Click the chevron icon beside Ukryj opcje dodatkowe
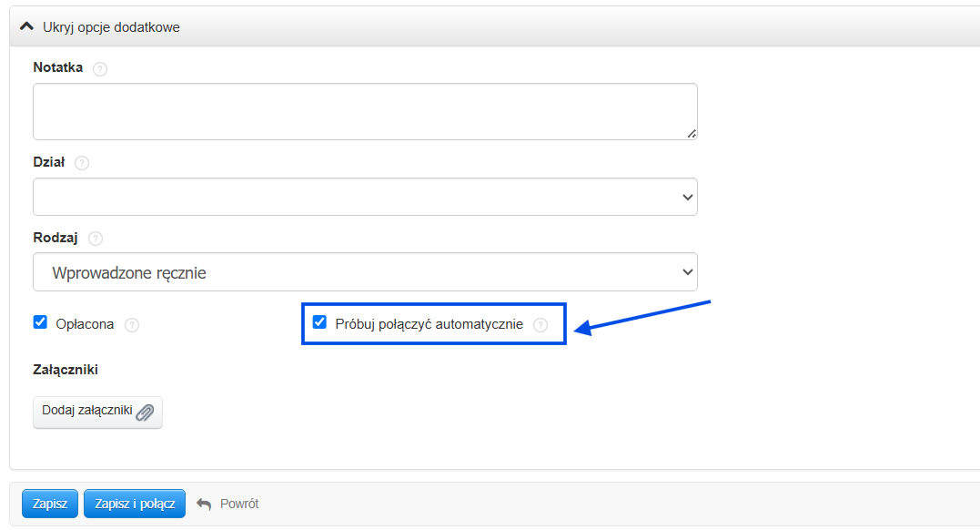Screen dimensions: 980x530 (x=26, y=26)
